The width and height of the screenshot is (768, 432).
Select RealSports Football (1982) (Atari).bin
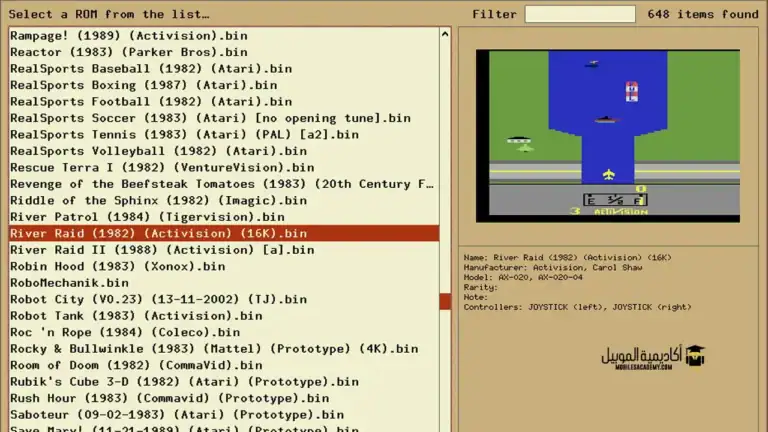[151, 101]
